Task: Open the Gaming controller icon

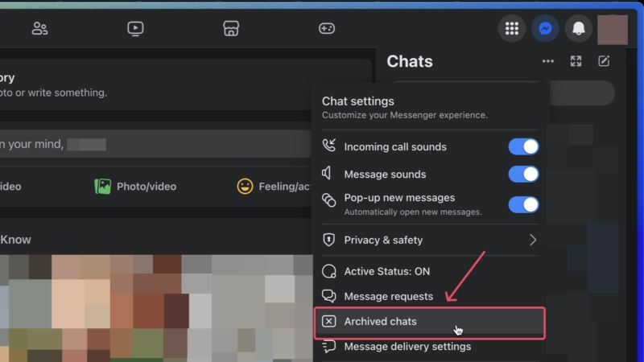Action: [327, 28]
